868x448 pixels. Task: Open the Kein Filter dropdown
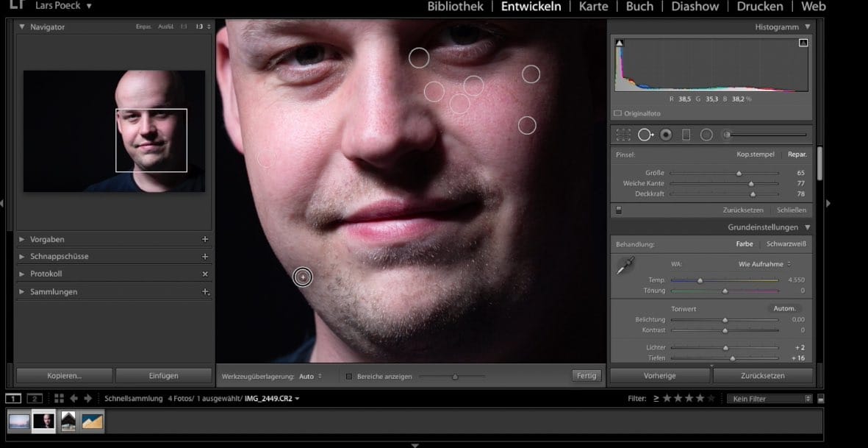(768, 398)
